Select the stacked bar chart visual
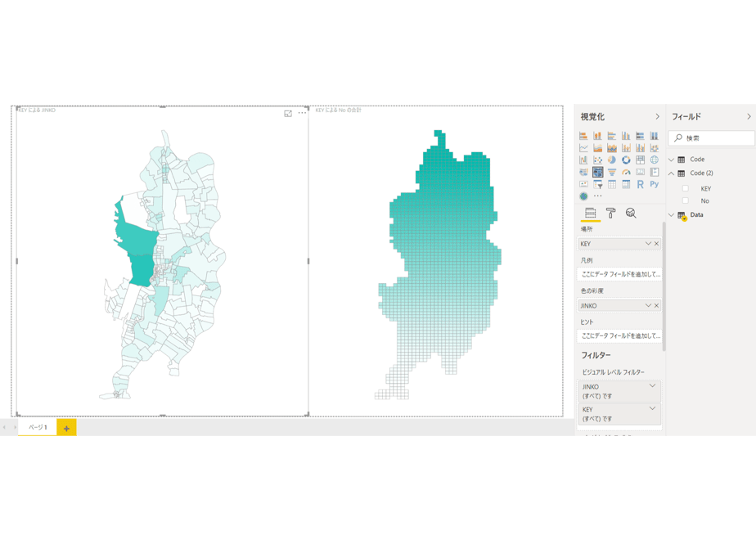 tap(583, 136)
